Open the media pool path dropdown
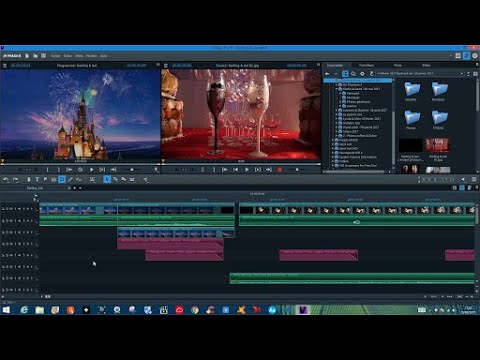Viewport: 480px width, 360px height. (x=462, y=74)
